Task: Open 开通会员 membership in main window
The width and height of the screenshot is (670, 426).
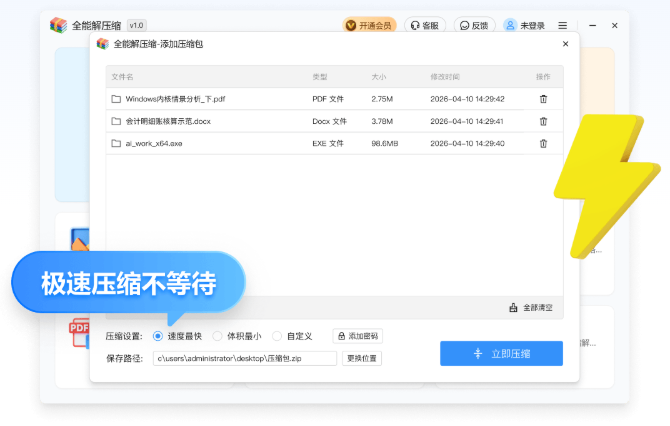Action: [369, 26]
